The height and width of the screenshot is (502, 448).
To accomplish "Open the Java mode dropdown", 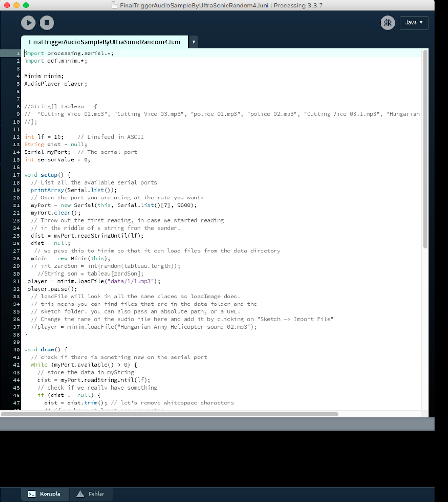I will [x=414, y=23].
